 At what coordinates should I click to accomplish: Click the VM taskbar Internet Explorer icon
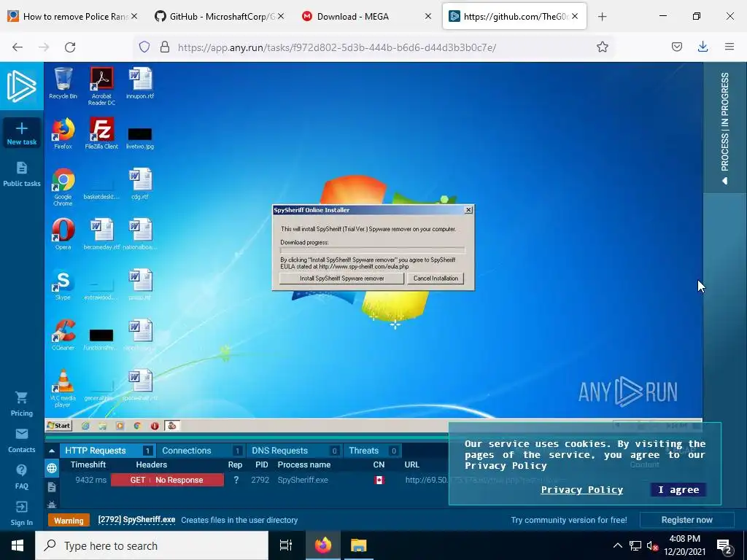(x=85, y=426)
